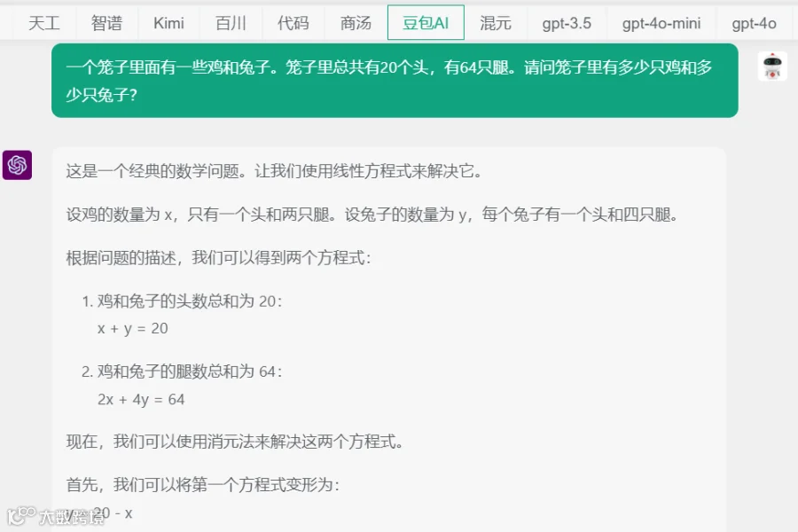
Task: Click the active 豆包AI tab
Action: (x=426, y=23)
